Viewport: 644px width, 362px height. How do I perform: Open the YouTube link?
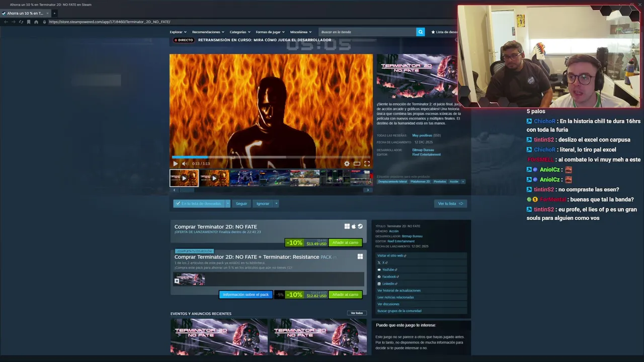pyautogui.click(x=388, y=270)
